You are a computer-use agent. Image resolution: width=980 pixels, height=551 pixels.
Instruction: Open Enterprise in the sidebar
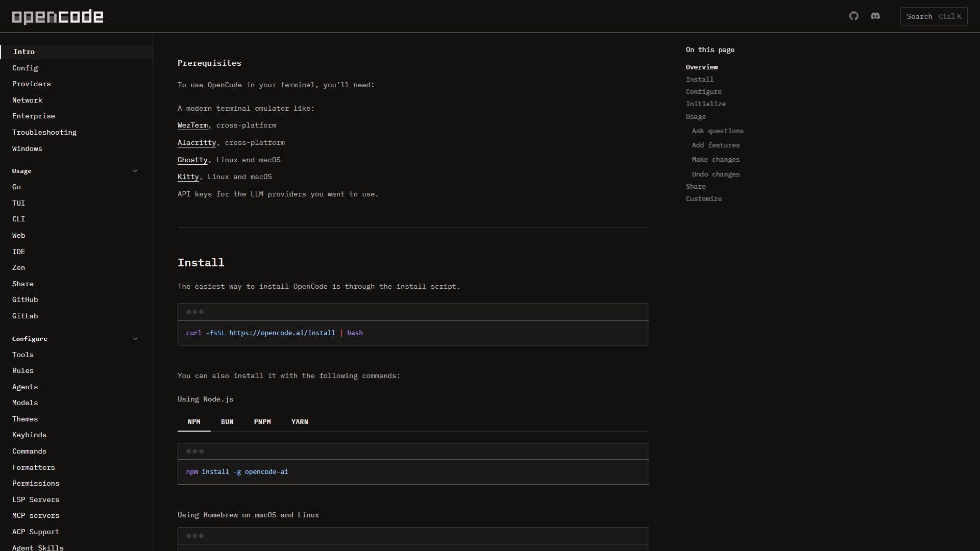tap(33, 116)
